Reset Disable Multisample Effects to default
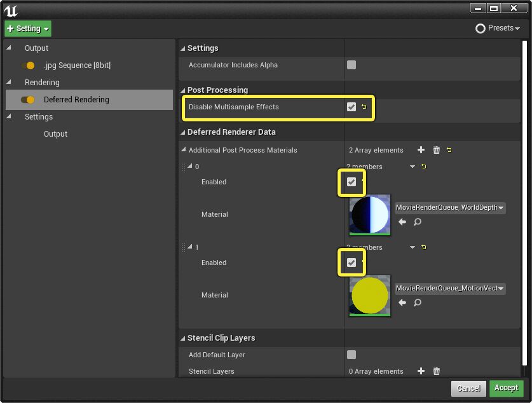 pyautogui.click(x=363, y=106)
